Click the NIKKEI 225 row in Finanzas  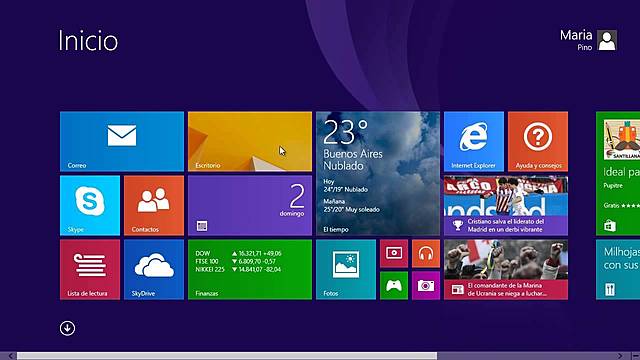[238, 269]
